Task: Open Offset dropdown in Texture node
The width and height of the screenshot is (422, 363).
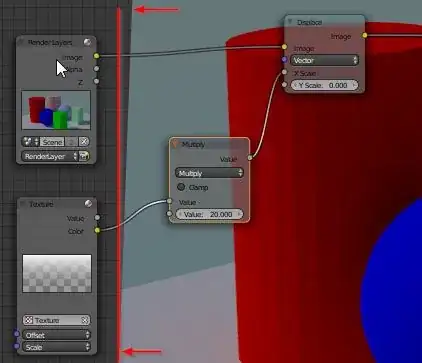Action: (x=56, y=335)
